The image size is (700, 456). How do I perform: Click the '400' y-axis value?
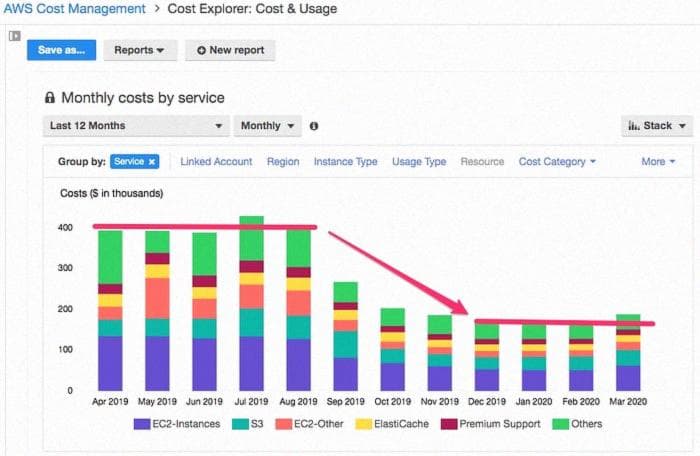tap(65, 227)
